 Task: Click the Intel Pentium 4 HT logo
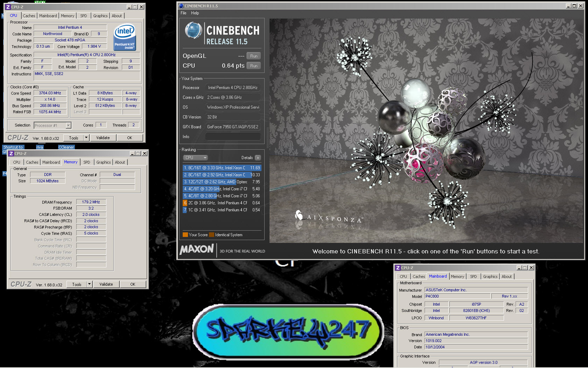coord(125,37)
